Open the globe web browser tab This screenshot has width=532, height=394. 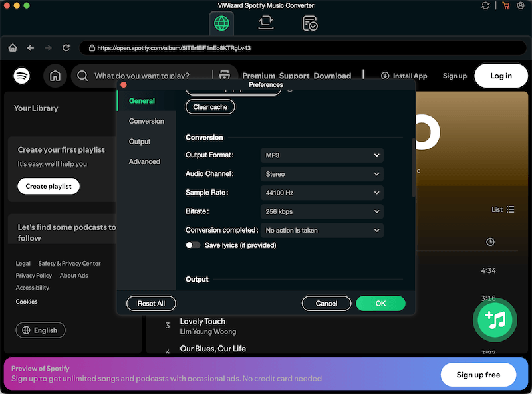221,23
